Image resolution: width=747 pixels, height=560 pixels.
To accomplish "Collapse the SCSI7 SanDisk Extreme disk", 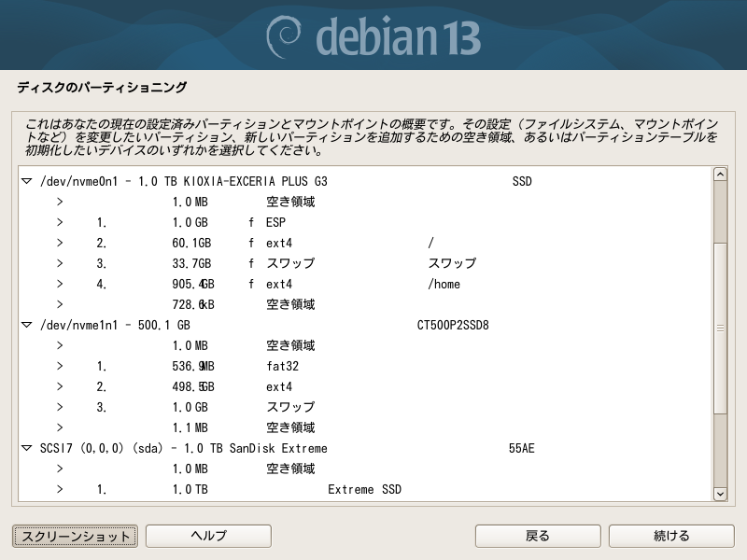I will coord(27,448).
